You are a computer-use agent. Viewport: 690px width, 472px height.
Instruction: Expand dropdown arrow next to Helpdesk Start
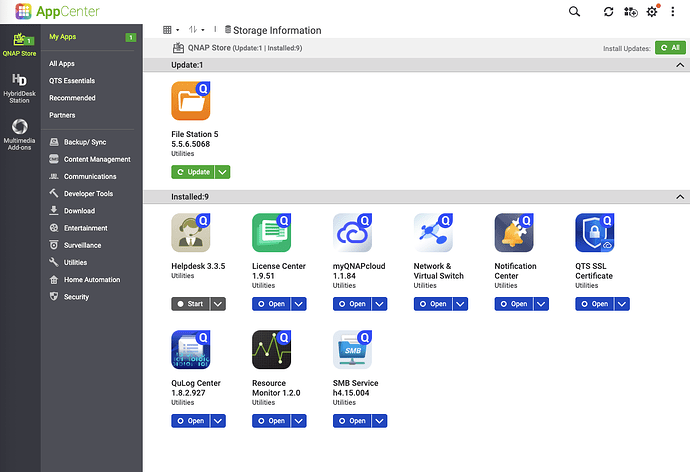click(x=217, y=304)
